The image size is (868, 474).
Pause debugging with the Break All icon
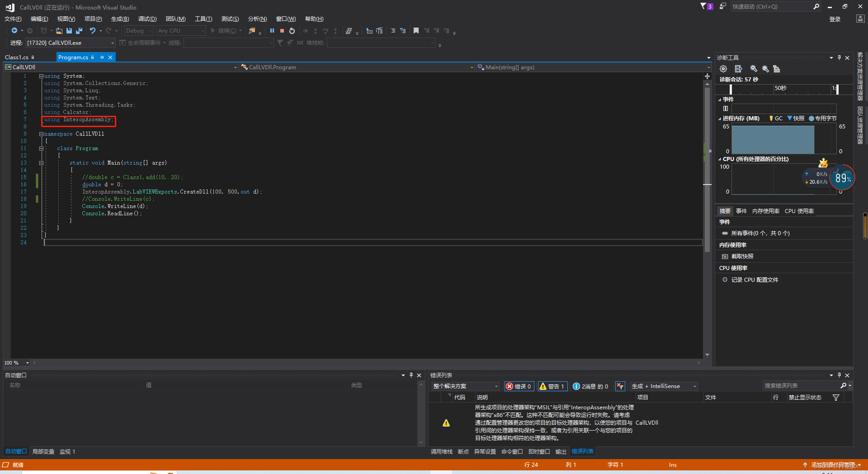point(272,31)
